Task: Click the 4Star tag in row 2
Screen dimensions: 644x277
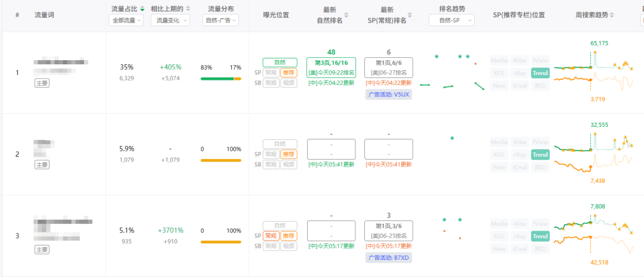Action: tap(520, 142)
